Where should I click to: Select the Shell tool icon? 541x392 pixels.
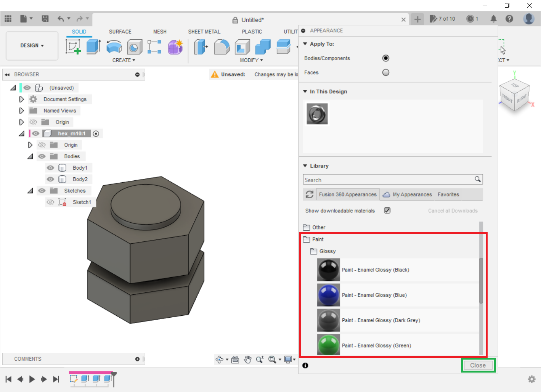point(242,47)
